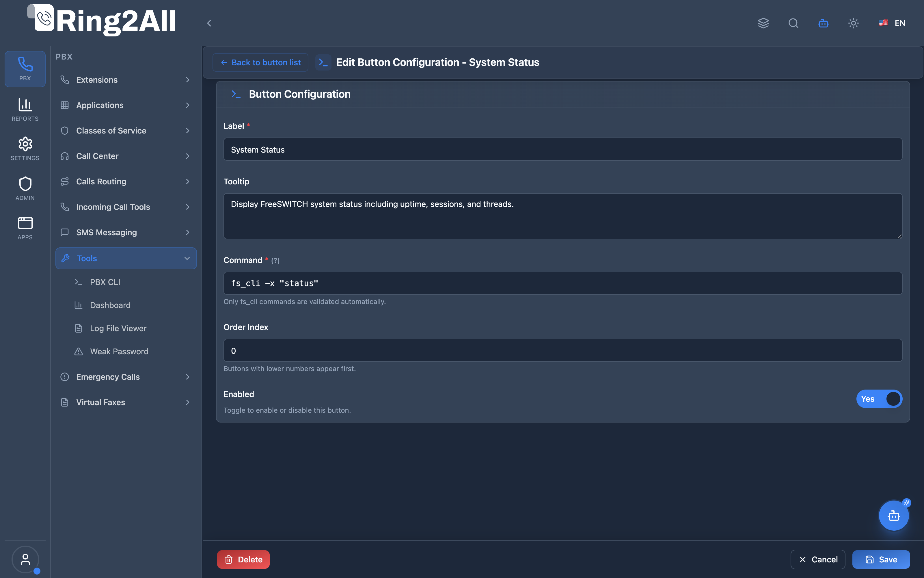The width and height of the screenshot is (924, 578).
Task: Collapse the Tools menu
Action: tap(126, 258)
